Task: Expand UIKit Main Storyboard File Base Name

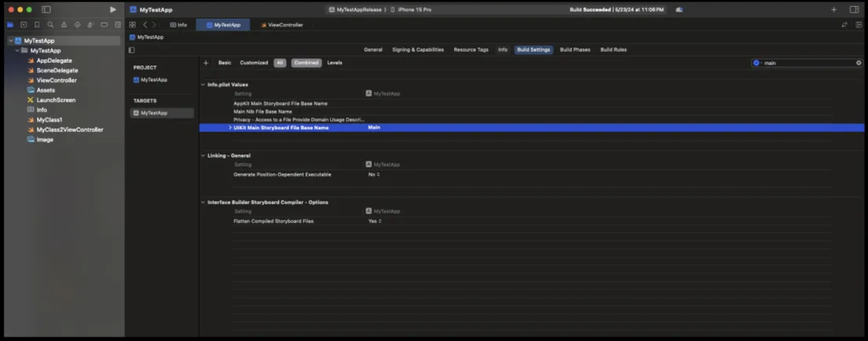Action: pos(230,127)
